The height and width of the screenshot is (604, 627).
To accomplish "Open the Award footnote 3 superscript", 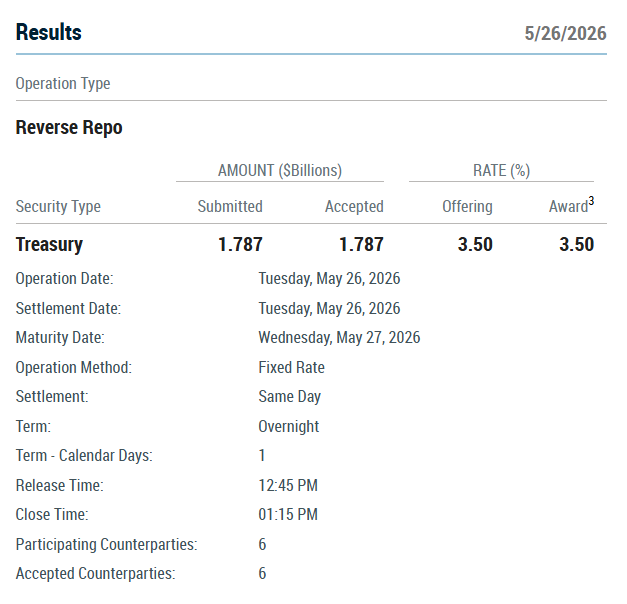I will (591, 200).
